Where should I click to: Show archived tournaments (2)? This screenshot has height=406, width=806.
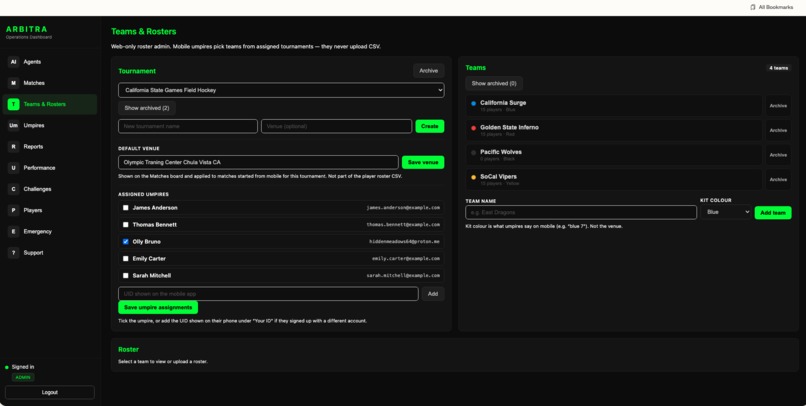147,108
